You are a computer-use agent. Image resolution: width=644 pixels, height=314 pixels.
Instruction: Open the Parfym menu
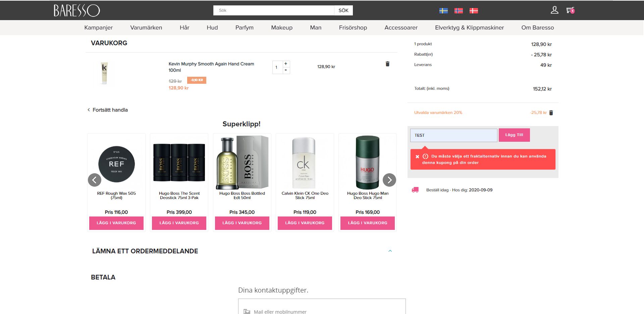coord(244,27)
